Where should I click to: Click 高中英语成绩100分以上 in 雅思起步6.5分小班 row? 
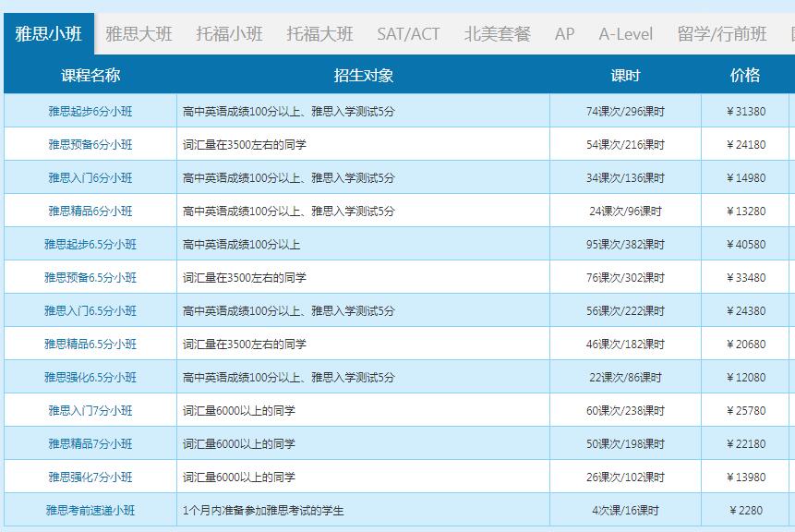click(x=241, y=244)
